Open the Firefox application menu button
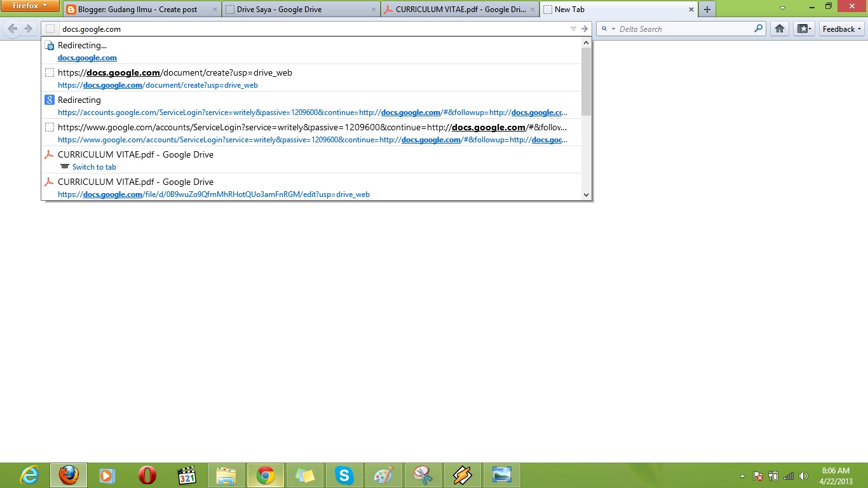This screenshot has width=868, height=488. pyautogui.click(x=30, y=6)
